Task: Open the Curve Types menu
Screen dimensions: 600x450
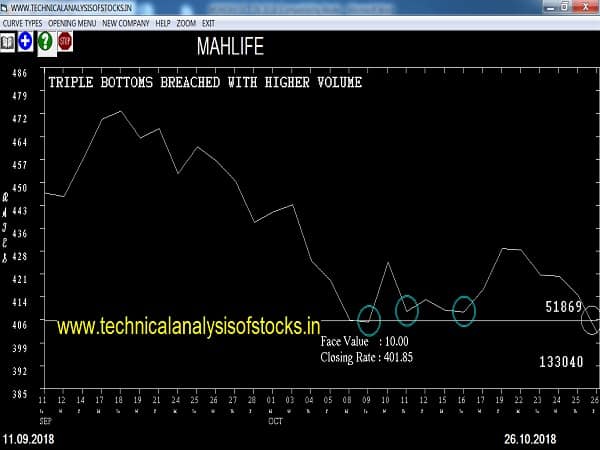Action: 22,22
